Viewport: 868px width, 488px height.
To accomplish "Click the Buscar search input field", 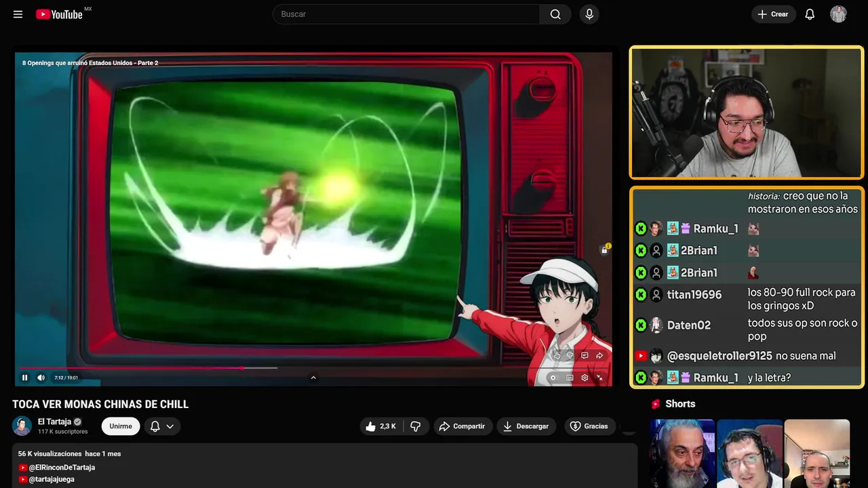I will pos(407,14).
